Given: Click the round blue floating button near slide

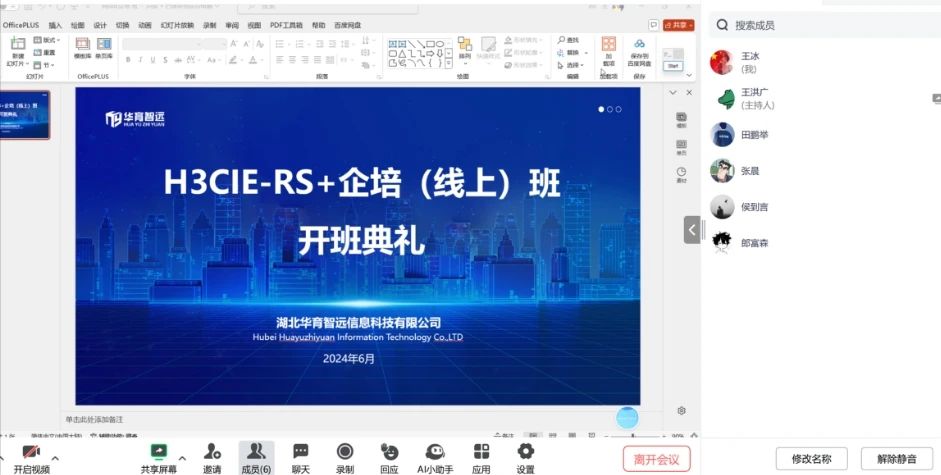Looking at the screenshot, I should pyautogui.click(x=627, y=417).
